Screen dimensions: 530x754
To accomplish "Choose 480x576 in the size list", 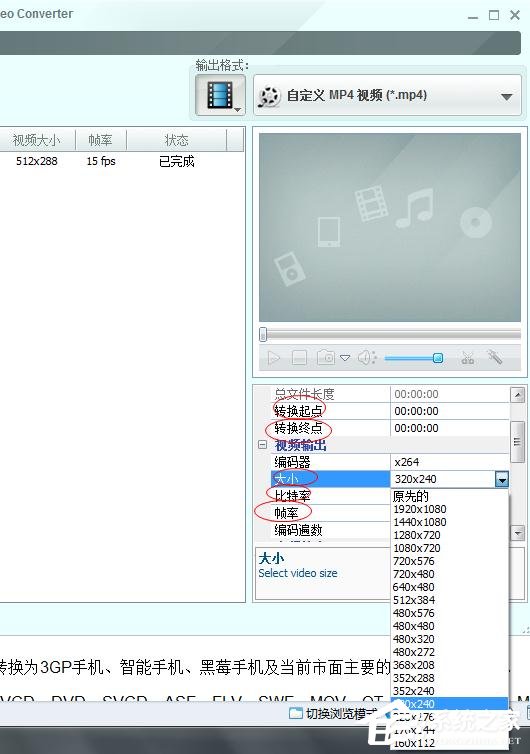I will point(449,613).
